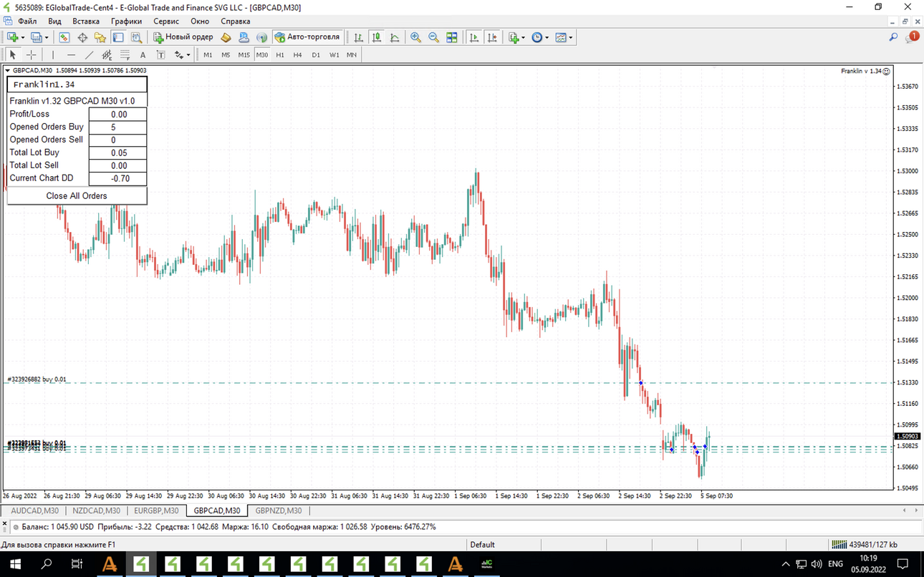Expand the Indicators dropdown arrow
The image size is (924, 577).
pyautogui.click(x=524, y=38)
